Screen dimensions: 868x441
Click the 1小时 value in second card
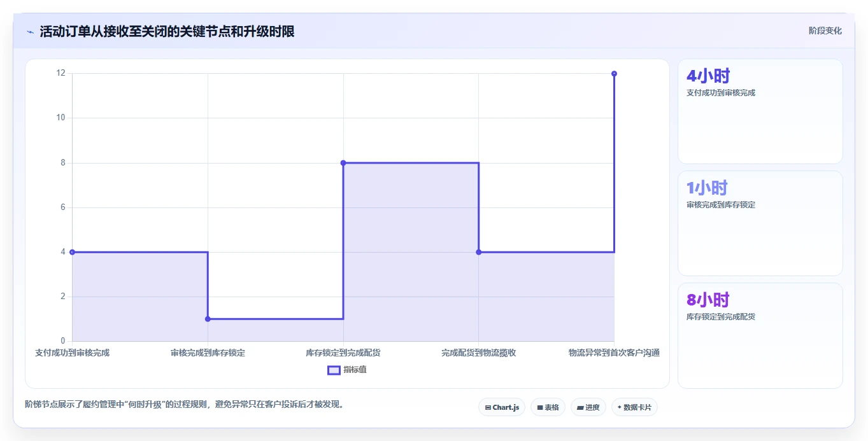click(x=707, y=188)
